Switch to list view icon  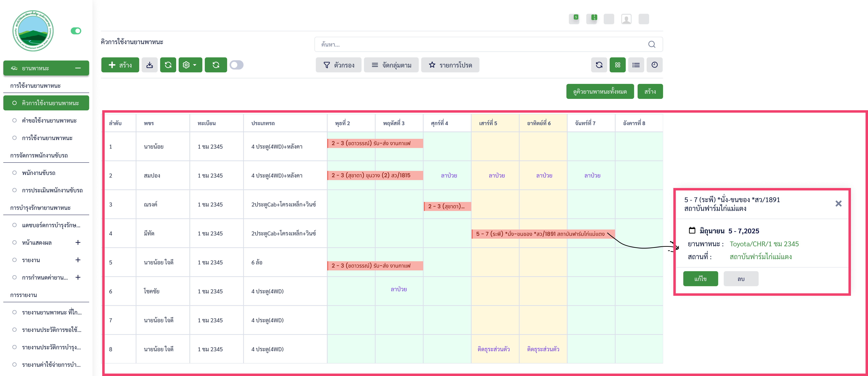pos(636,65)
